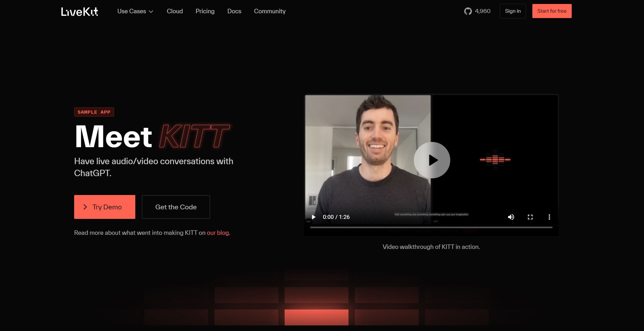Click the chevron beside Use Cases
The image size is (644, 331).
tap(151, 11)
